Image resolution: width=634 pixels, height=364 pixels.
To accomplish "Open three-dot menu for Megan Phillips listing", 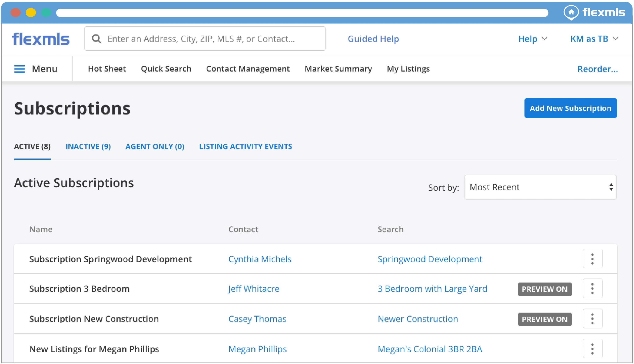I will (592, 349).
